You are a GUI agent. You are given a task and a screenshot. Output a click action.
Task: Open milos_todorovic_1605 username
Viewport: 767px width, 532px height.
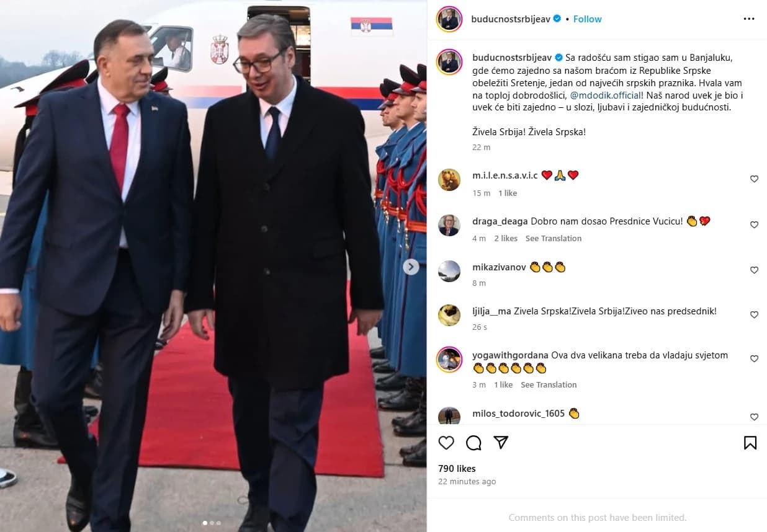518,413
